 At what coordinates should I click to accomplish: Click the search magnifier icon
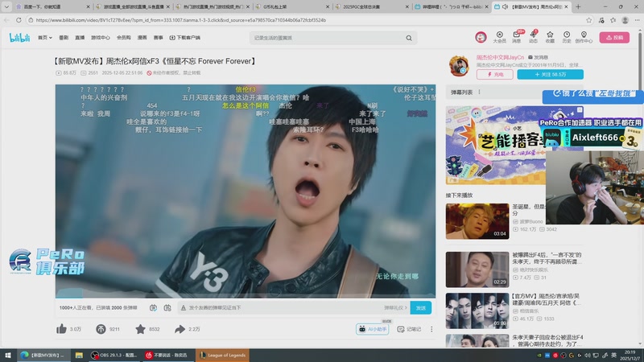coord(409,38)
